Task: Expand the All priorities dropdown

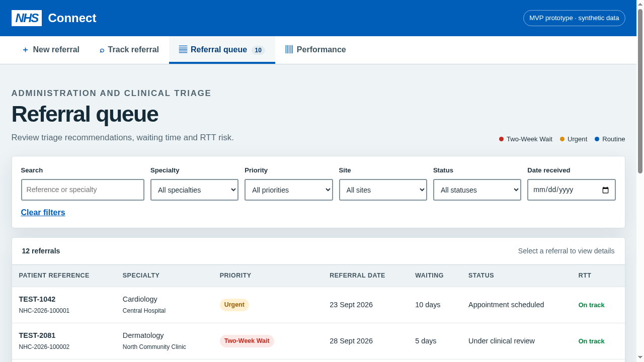Action: click(x=289, y=190)
